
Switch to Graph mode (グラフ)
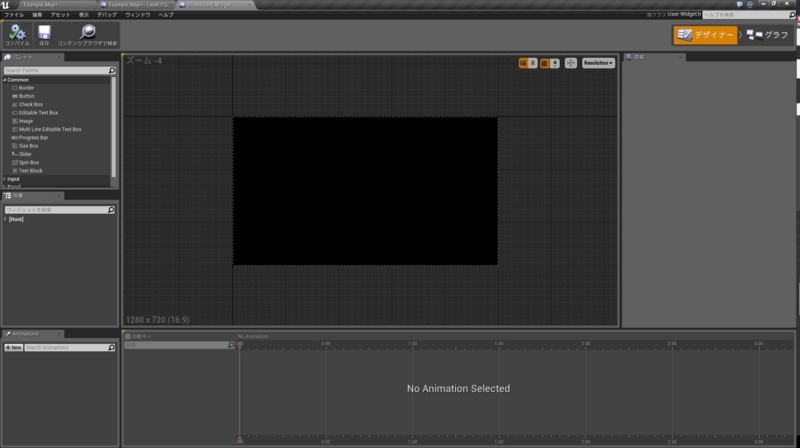pos(767,35)
